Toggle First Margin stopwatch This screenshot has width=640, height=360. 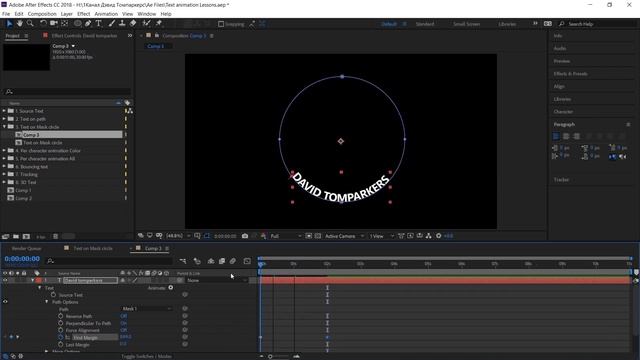60,337
